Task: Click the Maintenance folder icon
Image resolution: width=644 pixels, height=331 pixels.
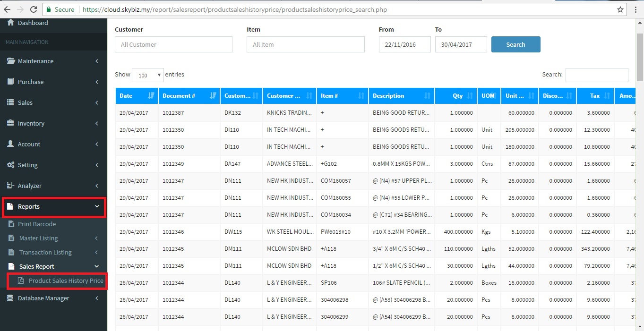Action: click(x=10, y=61)
